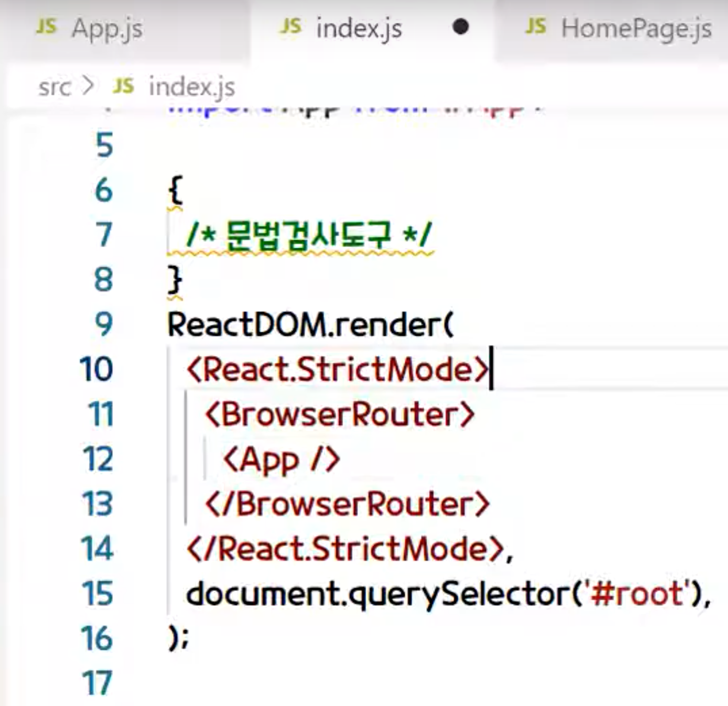Click the <BrowserRouter> opening tag
The width and height of the screenshot is (728, 706).
click(340, 415)
